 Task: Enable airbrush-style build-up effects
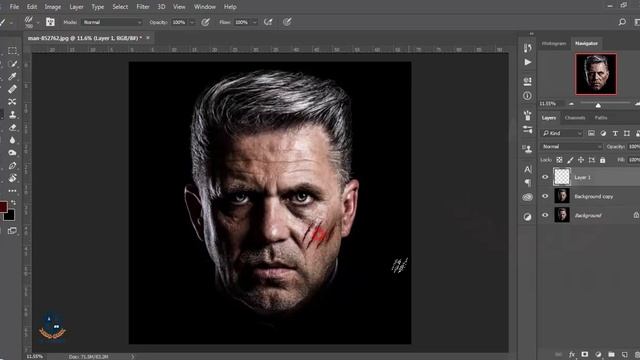click(268, 22)
